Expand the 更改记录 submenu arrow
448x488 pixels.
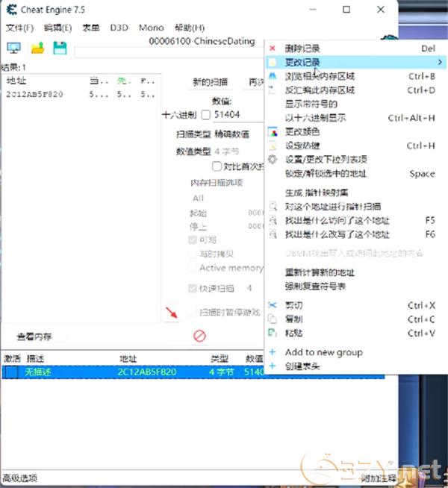440,62
